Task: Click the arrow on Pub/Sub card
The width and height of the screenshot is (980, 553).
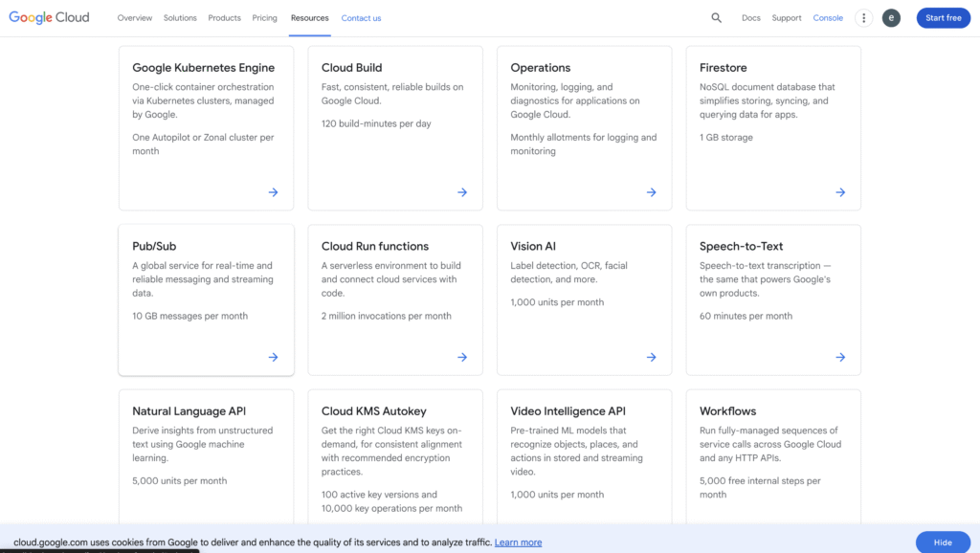Action: tap(273, 357)
